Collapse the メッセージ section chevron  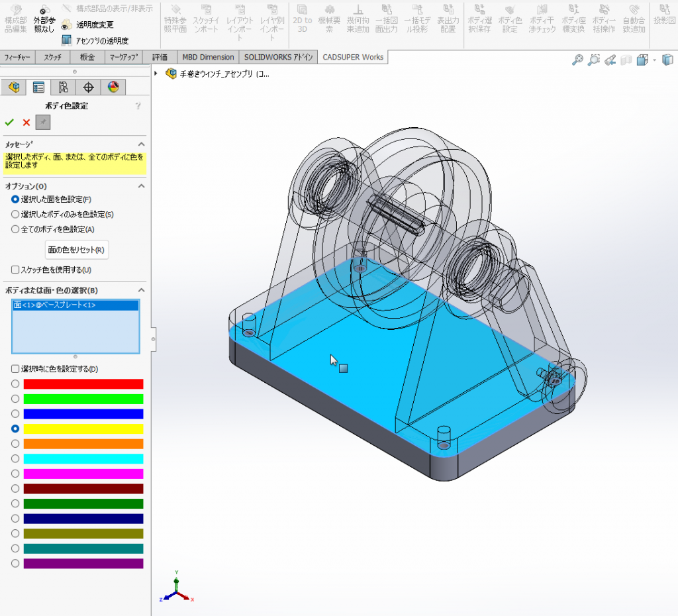tap(141, 144)
